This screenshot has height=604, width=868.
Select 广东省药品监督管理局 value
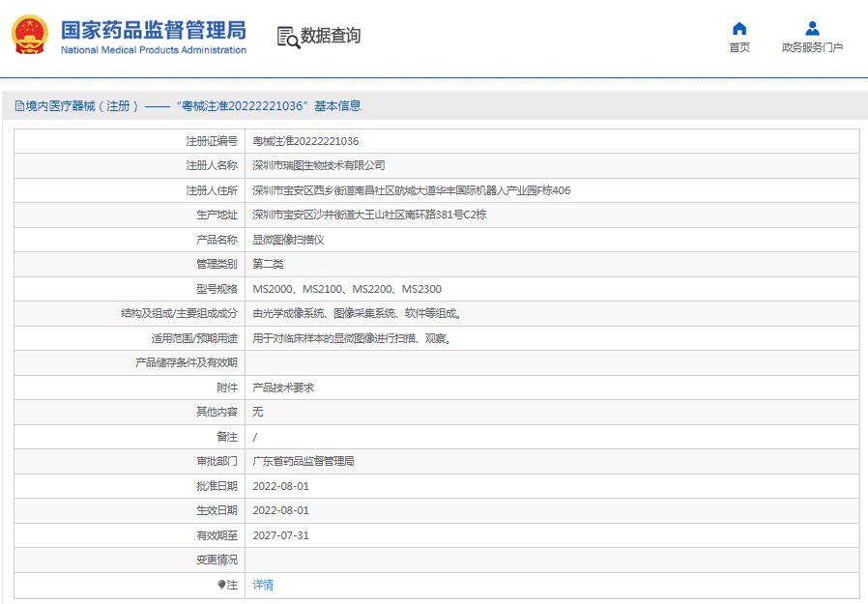point(304,461)
